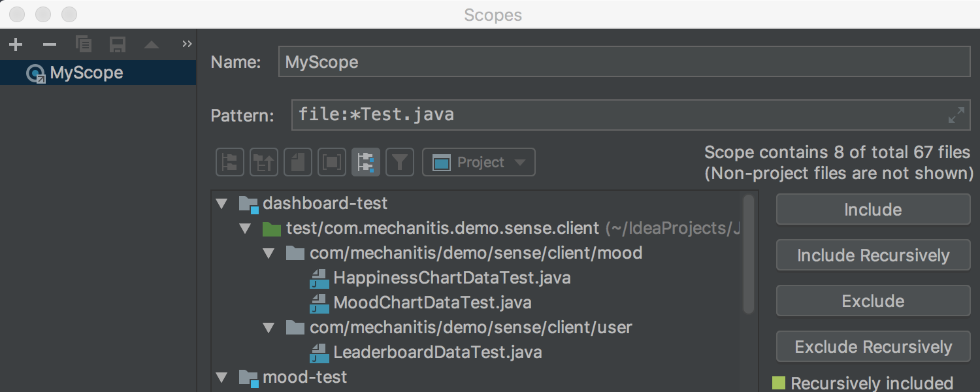Click the client/user folder icon
This screenshot has height=392, width=980.
(x=295, y=327)
